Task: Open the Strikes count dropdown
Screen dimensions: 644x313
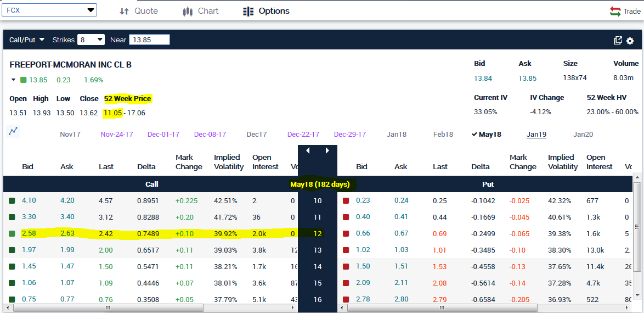Action: tap(91, 40)
